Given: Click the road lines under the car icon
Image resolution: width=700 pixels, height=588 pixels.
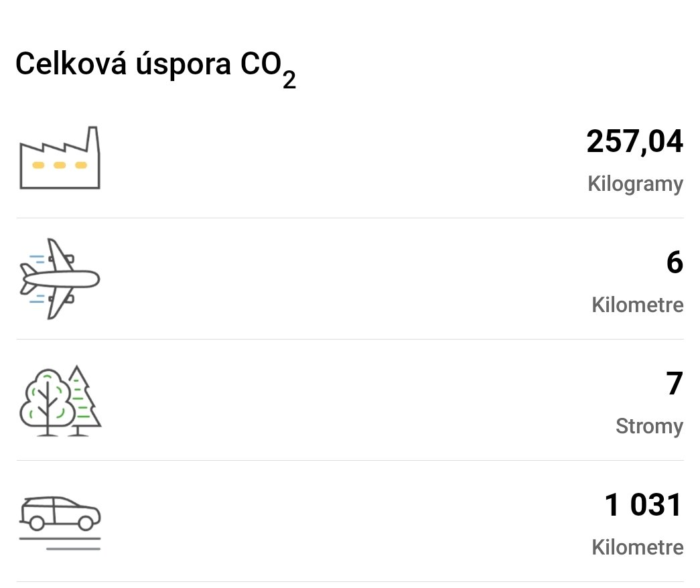Looking at the screenshot, I should click(60, 544).
